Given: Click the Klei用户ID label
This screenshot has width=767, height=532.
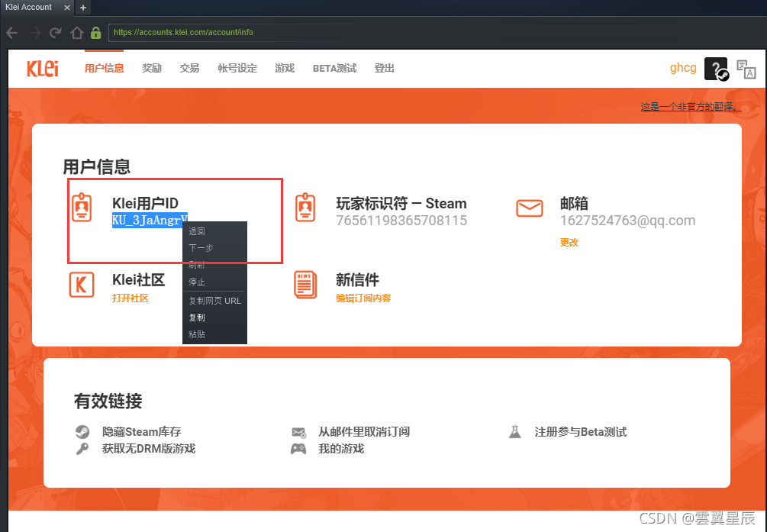Looking at the screenshot, I should point(145,203).
